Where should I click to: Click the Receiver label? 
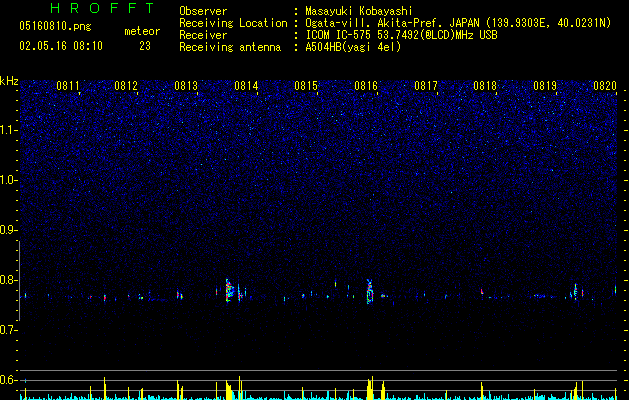pos(203,35)
